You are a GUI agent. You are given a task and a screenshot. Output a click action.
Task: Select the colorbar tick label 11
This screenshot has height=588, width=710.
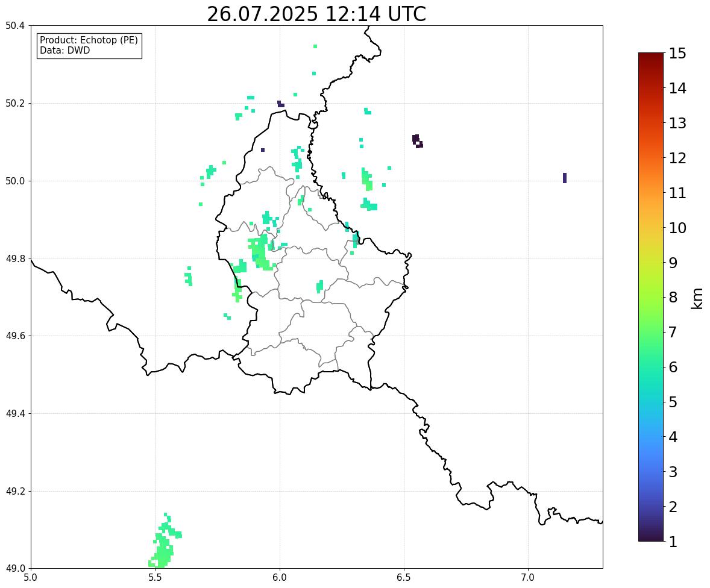coord(677,193)
